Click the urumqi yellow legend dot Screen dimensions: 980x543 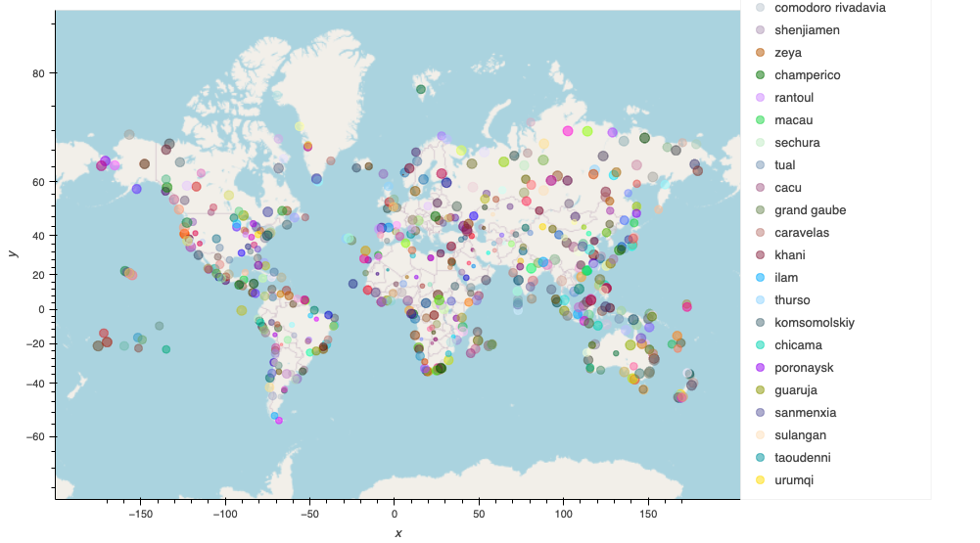[760, 479]
